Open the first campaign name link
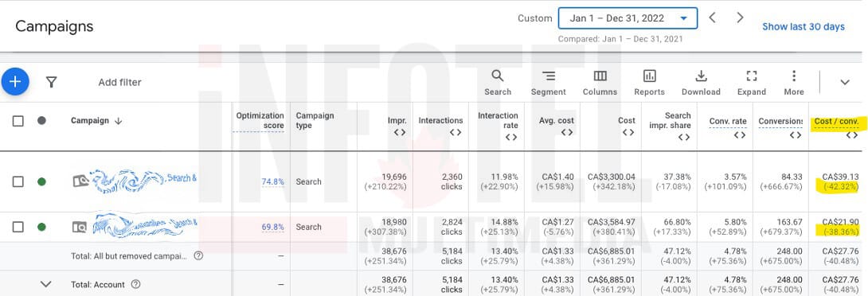 143,181
